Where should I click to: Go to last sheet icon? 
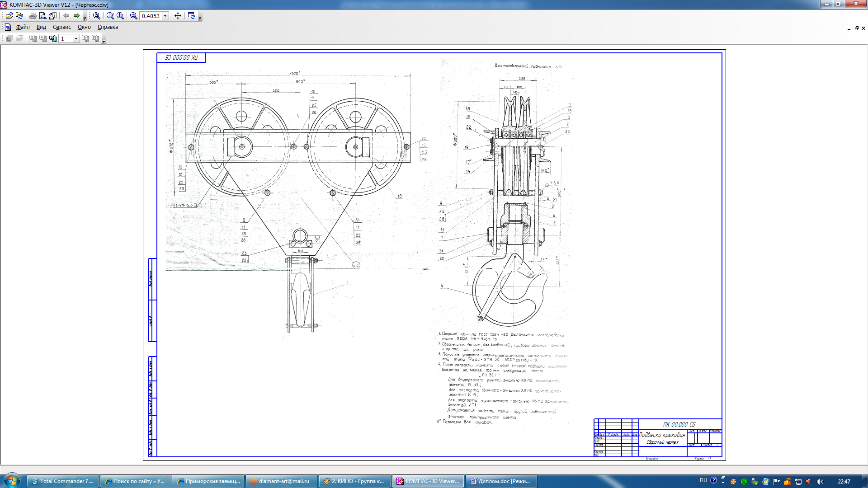(x=95, y=38)
